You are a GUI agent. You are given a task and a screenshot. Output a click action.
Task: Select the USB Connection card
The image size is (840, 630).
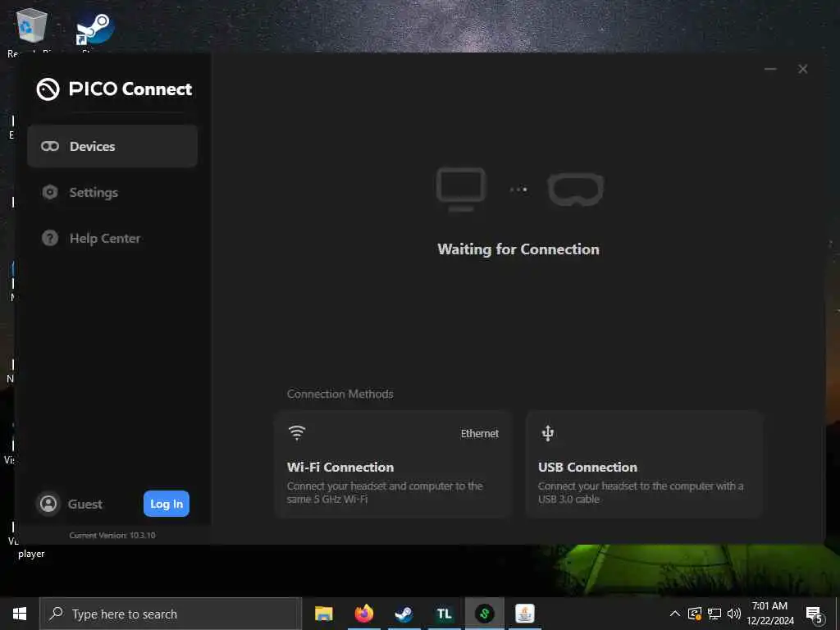tap(645, 464)
